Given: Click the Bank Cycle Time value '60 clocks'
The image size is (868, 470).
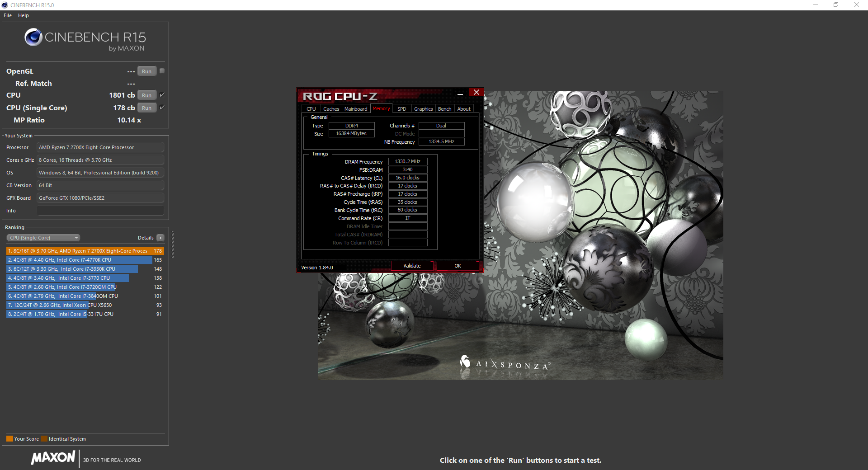Looking at the screenshot, I should 408,210.
